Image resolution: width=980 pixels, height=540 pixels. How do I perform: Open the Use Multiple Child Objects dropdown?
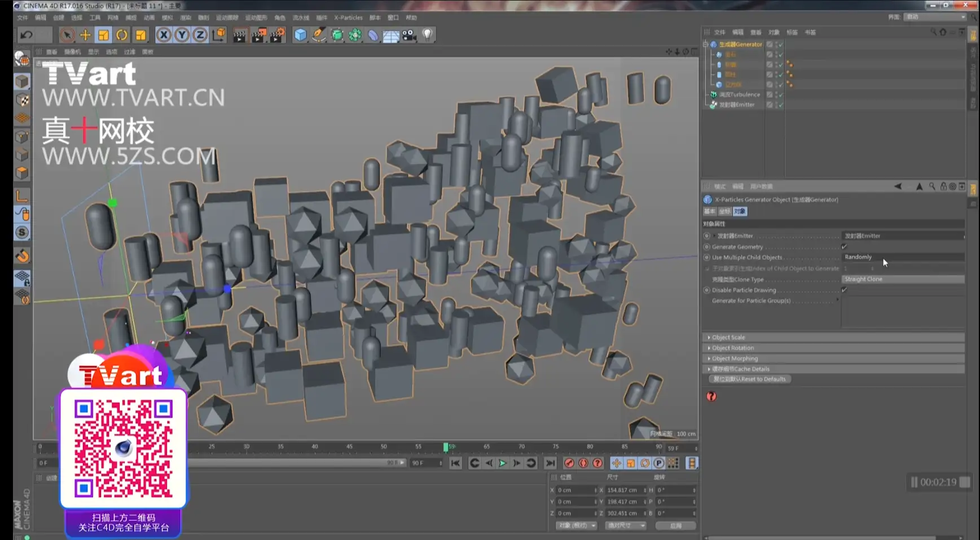[x=903, y=257]
